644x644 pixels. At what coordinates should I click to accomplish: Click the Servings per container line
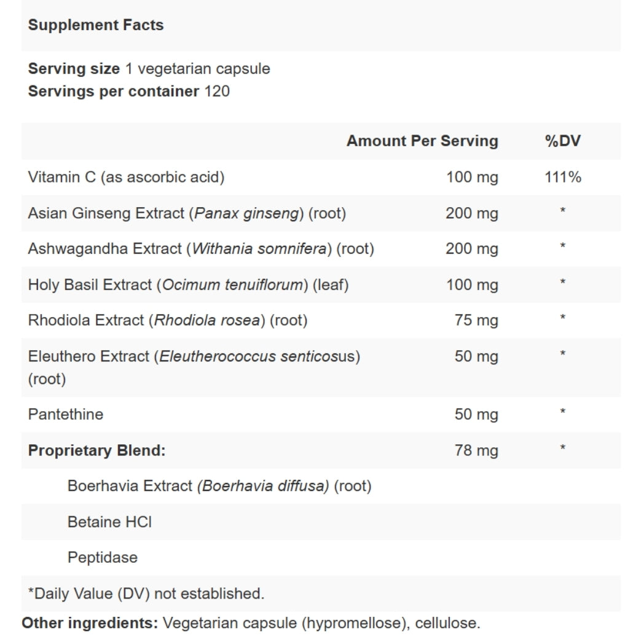[129, 92]
